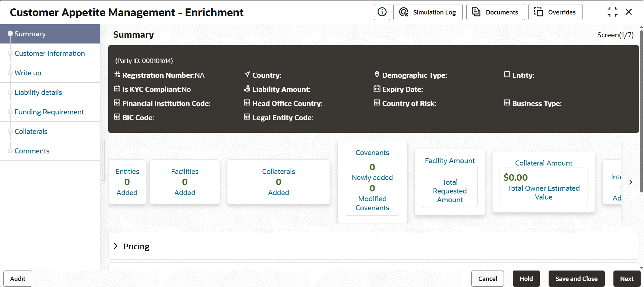Click Save and Close
Viewport: 644px width, 287px height.
point(576,279)
